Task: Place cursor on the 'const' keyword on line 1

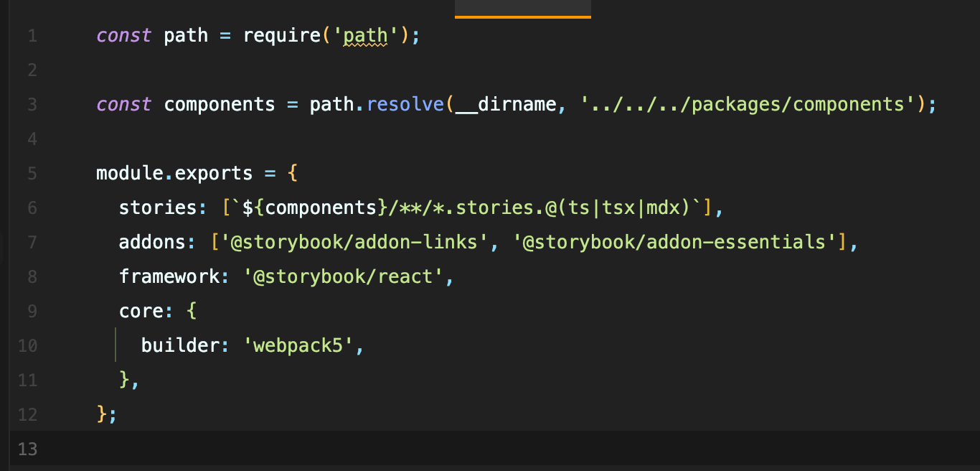Action: [123, 34]
